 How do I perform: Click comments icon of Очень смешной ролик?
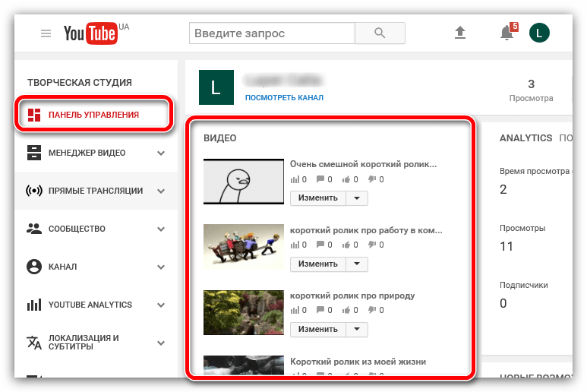tap(320, 179)
